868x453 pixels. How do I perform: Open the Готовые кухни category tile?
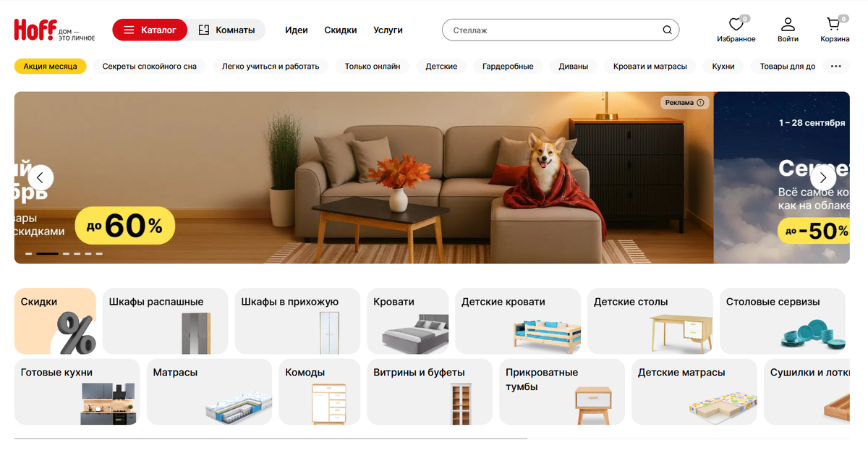coord(77,391)
